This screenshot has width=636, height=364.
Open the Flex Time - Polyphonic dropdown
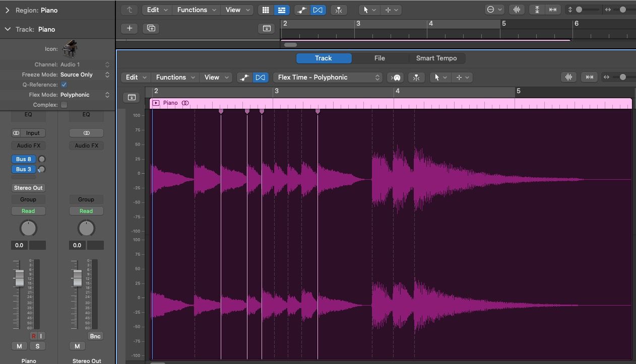(328, 77)
